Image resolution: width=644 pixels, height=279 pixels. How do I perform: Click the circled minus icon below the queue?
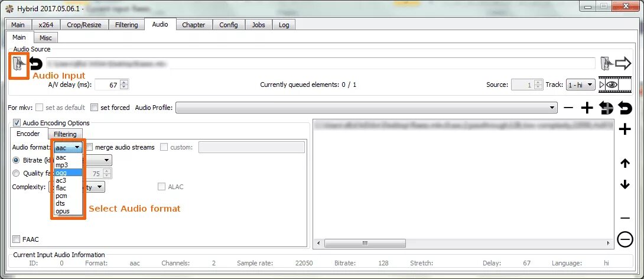[x=625, y=239]
